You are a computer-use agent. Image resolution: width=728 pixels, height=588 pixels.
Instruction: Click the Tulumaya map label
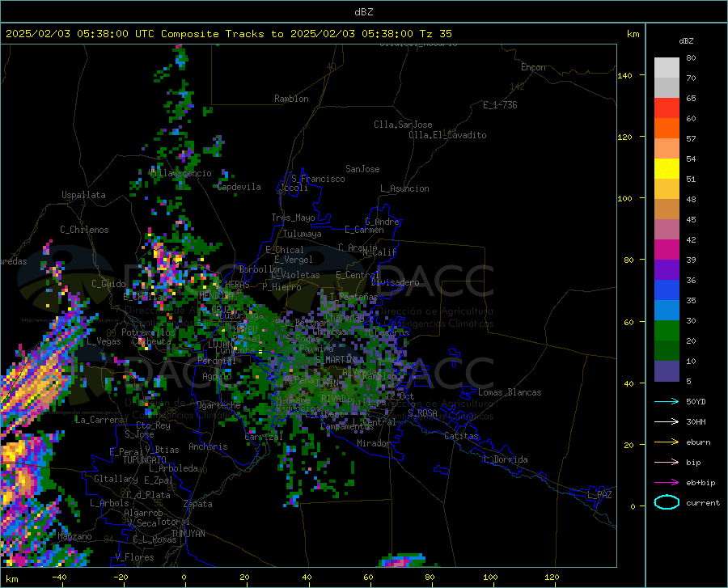[303, 234]
